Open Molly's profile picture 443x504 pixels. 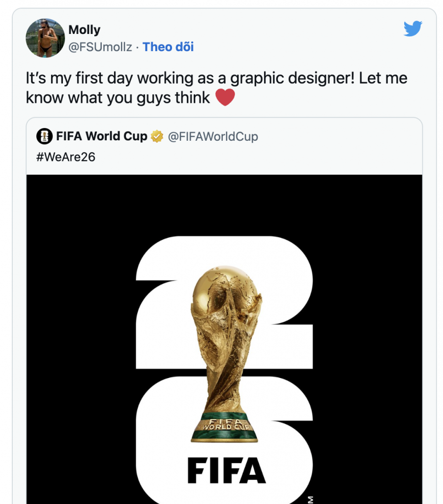coord(45,38)
